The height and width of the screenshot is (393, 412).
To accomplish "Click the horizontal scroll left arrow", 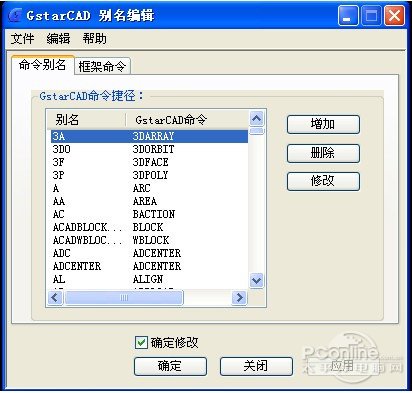I will (55, 297).
